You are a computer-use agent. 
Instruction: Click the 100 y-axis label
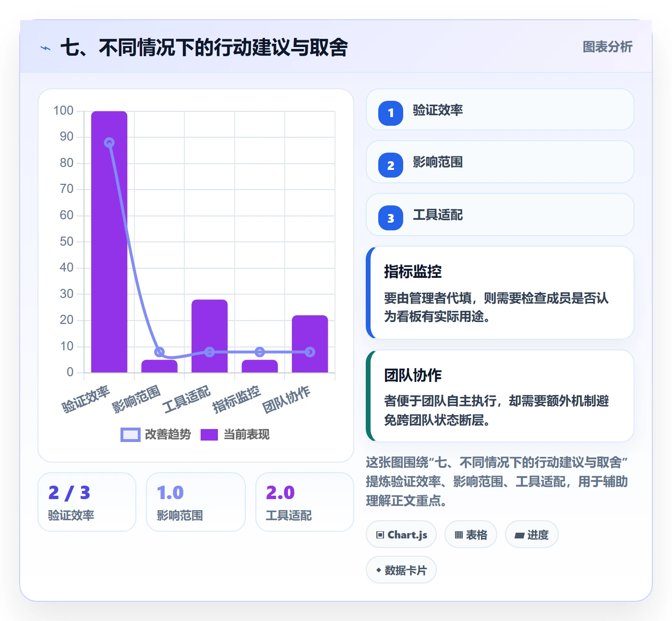click(x=63, y=111)
